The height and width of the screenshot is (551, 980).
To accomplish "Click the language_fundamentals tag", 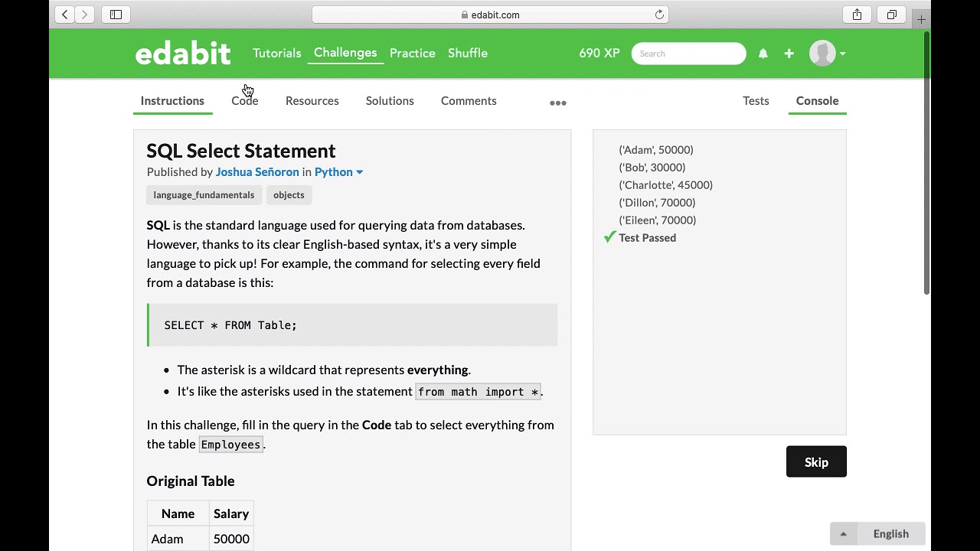I will [204, 195].
